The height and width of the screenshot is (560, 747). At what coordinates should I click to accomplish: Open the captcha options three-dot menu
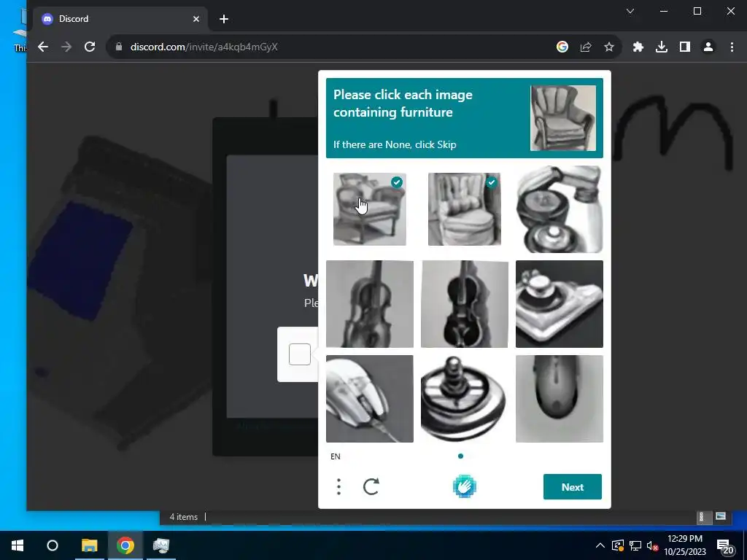(338, 486)
